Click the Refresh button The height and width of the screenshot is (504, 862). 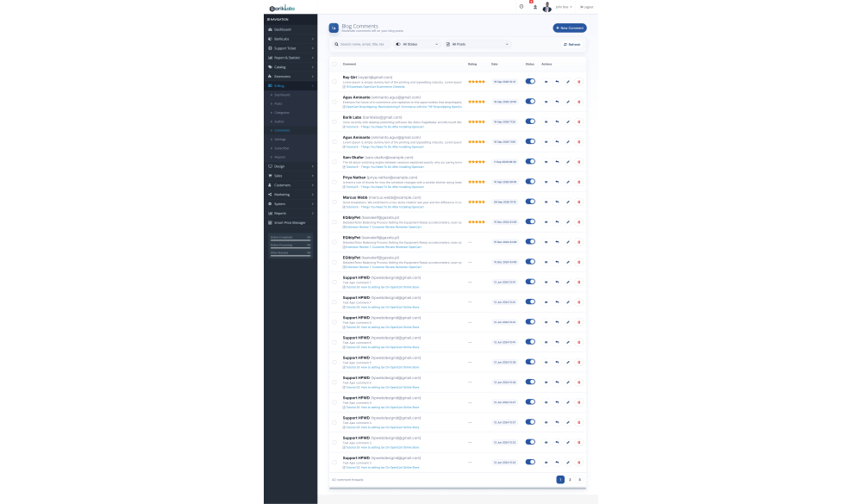point(572,45)
